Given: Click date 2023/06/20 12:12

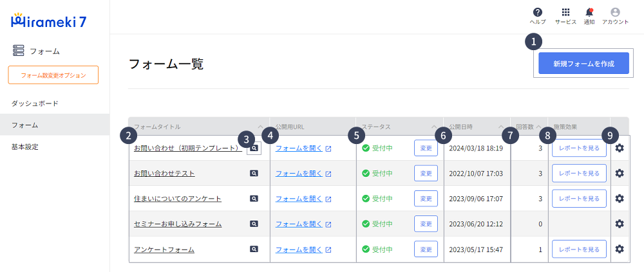Looking at the screenshot, I should [x=476, y=224].
